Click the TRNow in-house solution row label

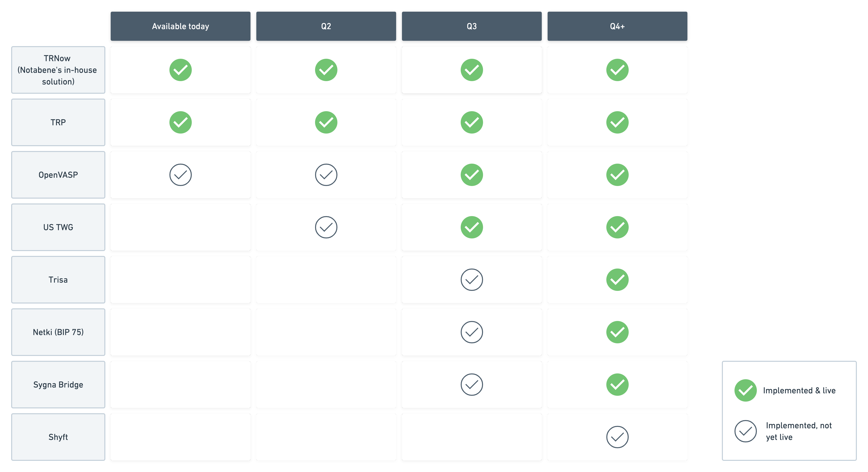tap(58, 70)
